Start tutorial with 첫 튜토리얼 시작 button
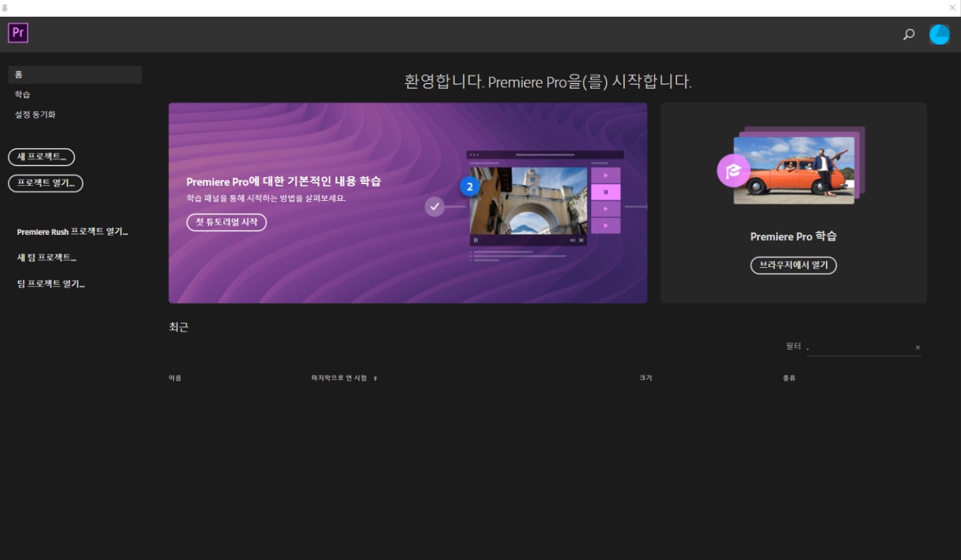 [x=227, y=222]
